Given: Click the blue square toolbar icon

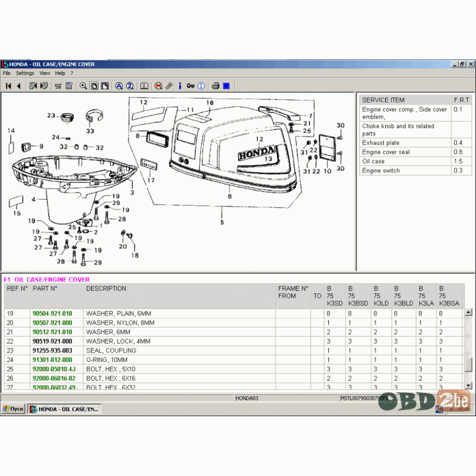Looking at the screenshot, I should [x=226, y=86].
